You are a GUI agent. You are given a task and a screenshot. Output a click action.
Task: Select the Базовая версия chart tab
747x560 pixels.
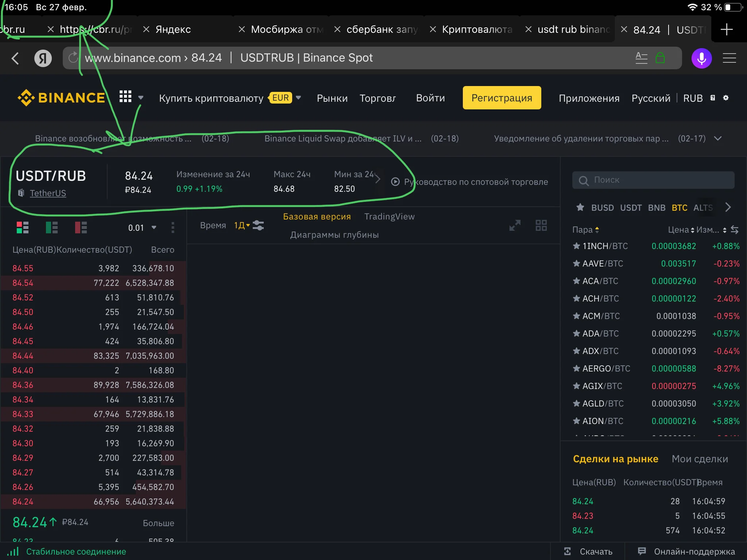pyautogui.click(x=317, y=217)
